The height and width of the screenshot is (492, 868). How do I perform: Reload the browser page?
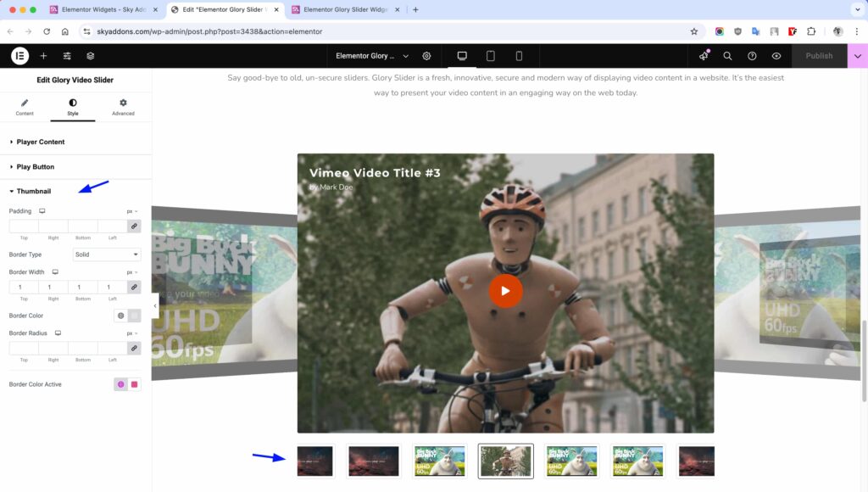pyautogui.click(x=47, y=31)
